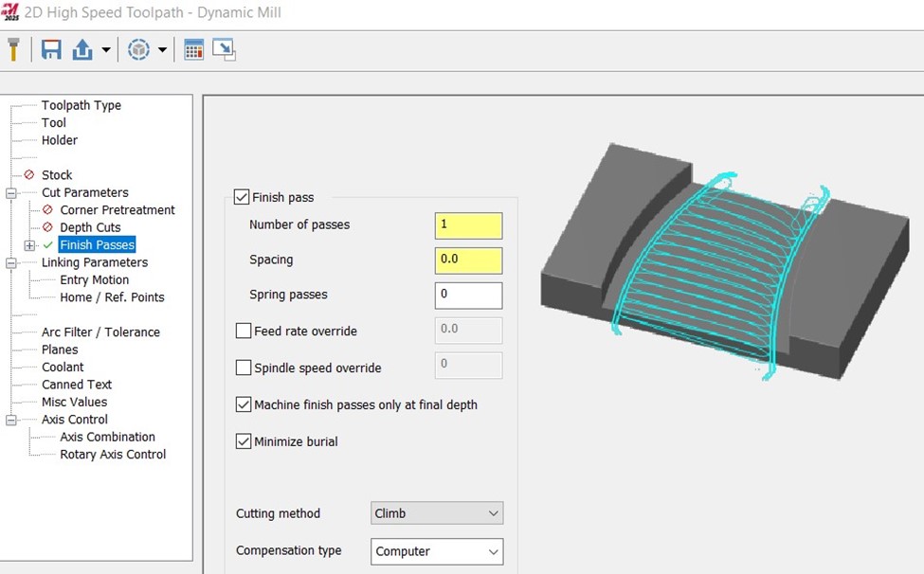Select the Depth Cuts tree item

[x=90, y=227]
